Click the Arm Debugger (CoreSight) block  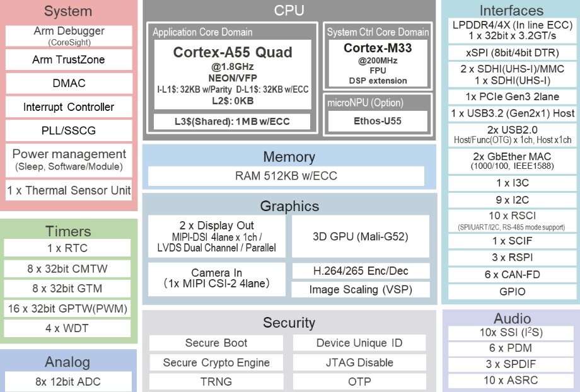(69, 36)
